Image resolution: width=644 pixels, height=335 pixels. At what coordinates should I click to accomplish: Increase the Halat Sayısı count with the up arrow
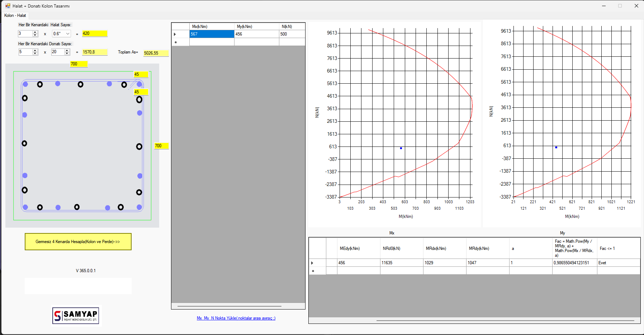[35, 32]
